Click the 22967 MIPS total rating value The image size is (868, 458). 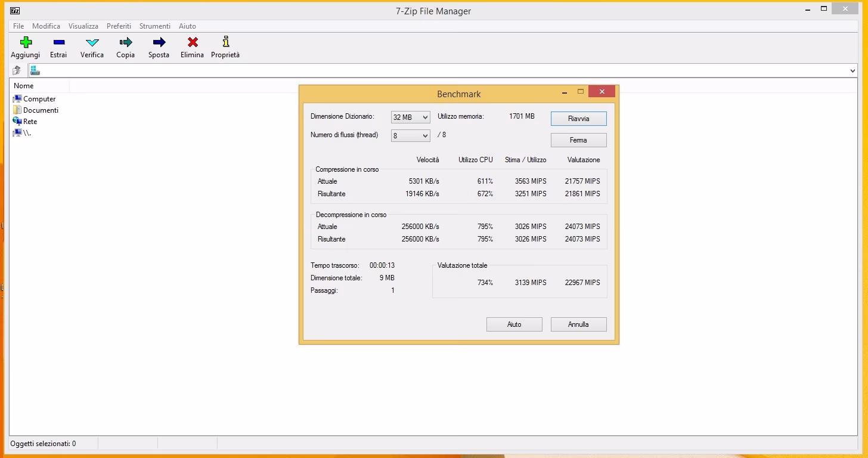[x=582, y=283]
